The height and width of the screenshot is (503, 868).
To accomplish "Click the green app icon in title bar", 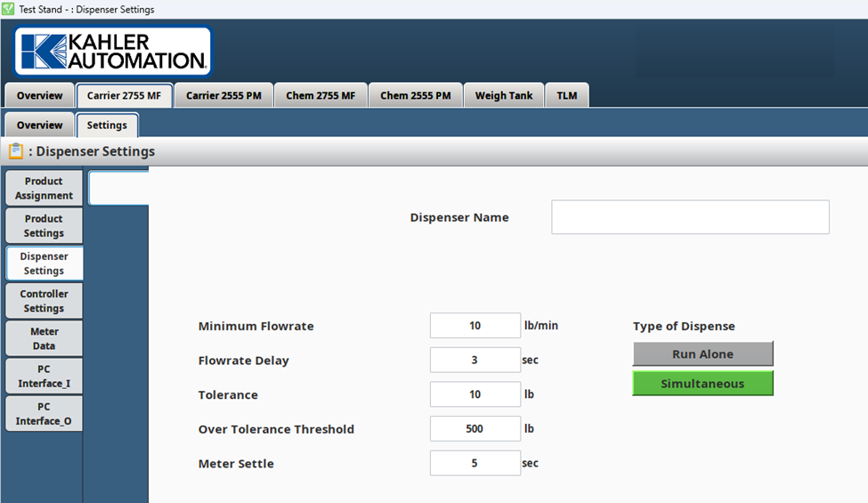I will click(x=8, y=9).
